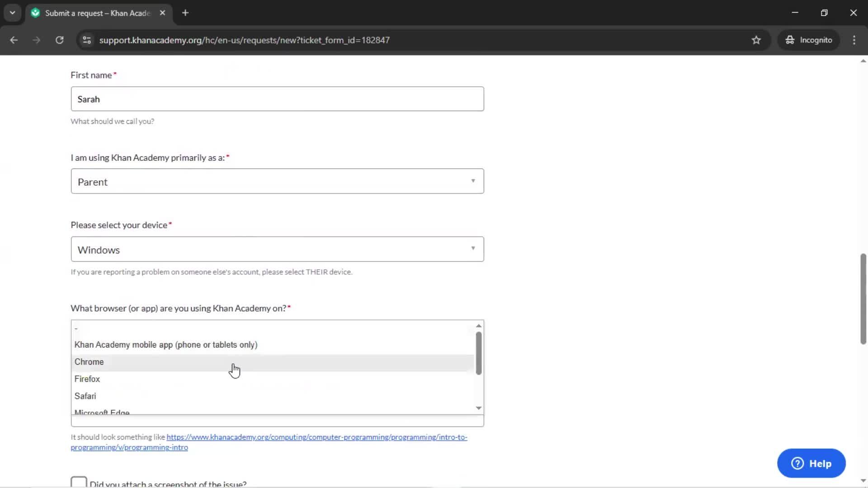Open the example programming-intro link
Screen dimensions: 868x488
(269, 442)
